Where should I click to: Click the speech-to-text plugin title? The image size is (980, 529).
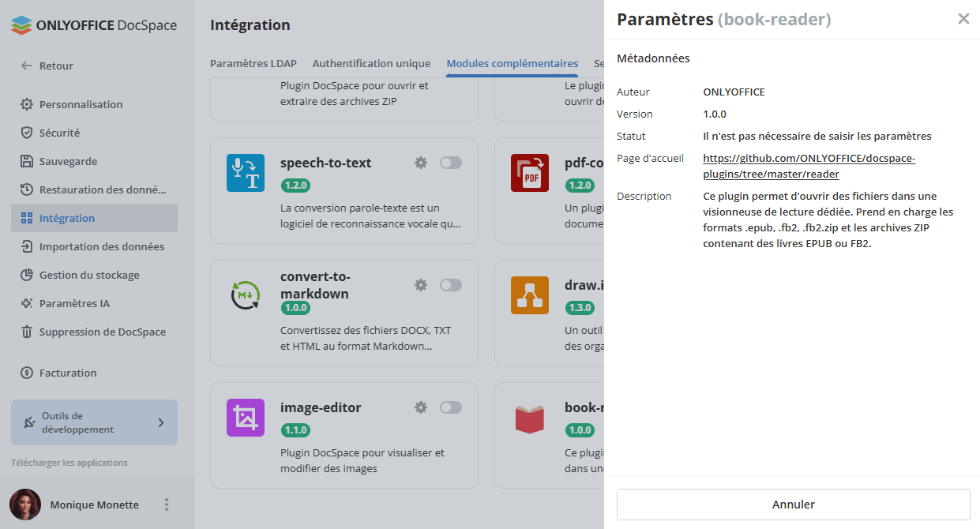click(x=325, y=163)
